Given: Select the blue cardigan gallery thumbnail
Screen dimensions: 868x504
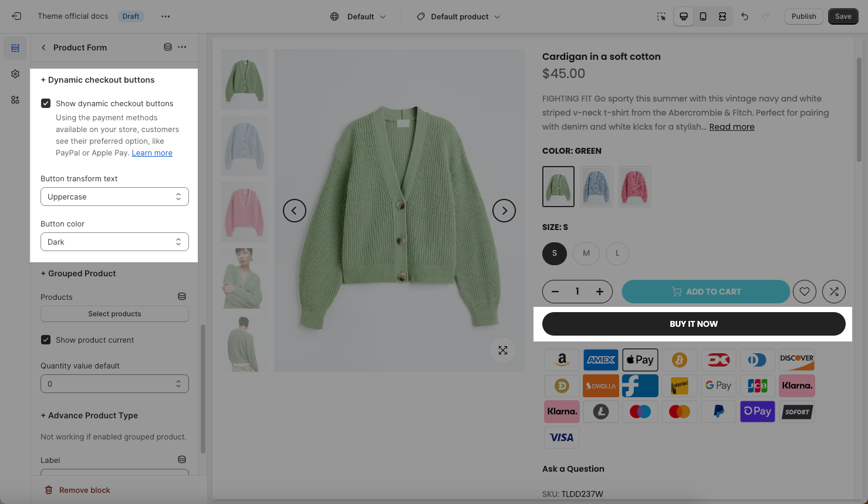Looking at the screenshot, I should click(x=245, y=146).
